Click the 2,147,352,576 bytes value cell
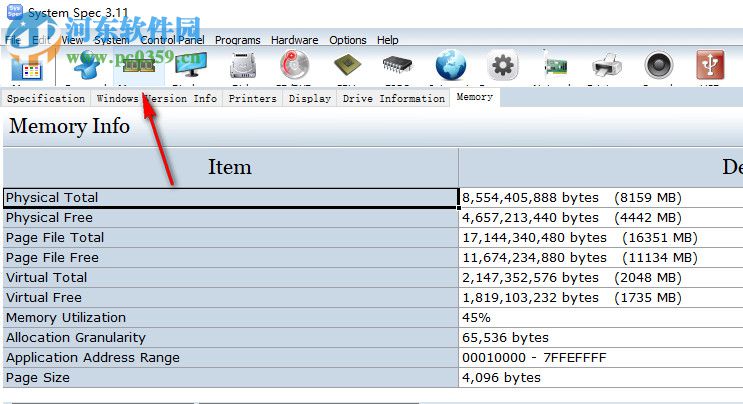743x404 pixels. point(601,278)
